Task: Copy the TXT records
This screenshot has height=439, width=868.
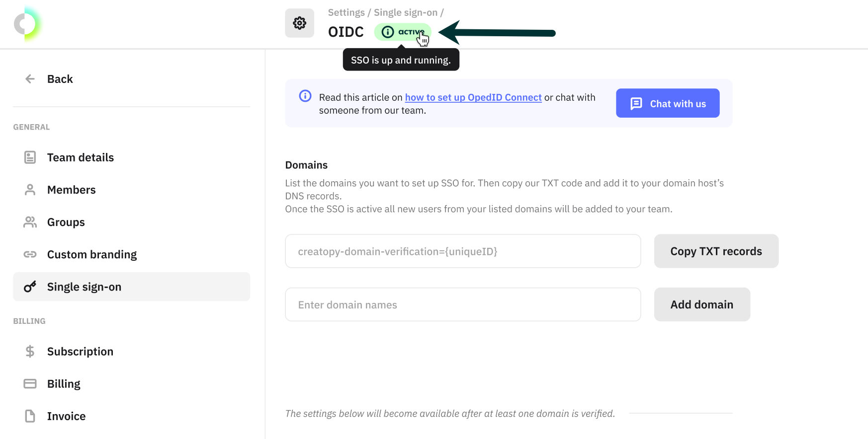Action: coord(716,251)
